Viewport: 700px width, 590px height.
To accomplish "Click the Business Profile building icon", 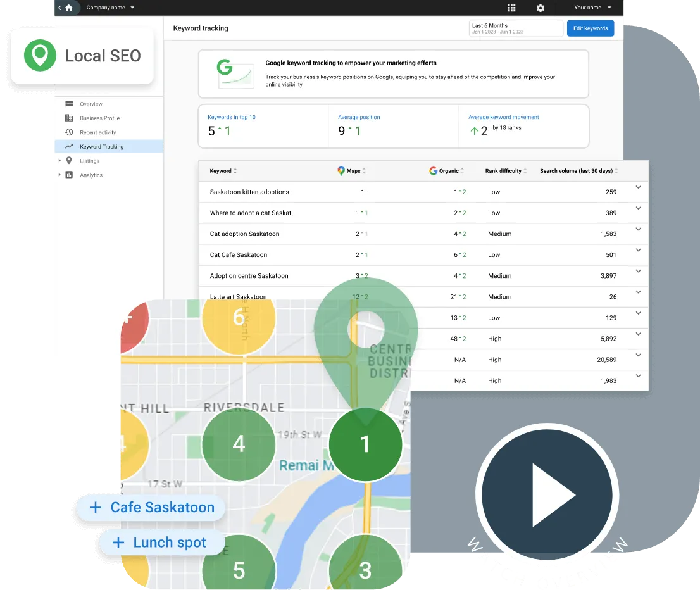I will click(x=69, y=118).
